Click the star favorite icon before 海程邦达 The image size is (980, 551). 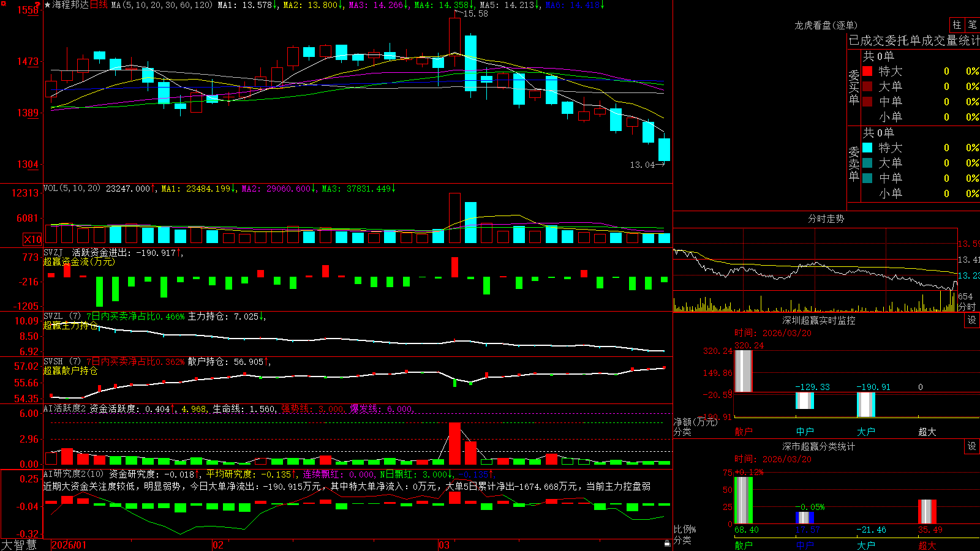click(48, 5)
